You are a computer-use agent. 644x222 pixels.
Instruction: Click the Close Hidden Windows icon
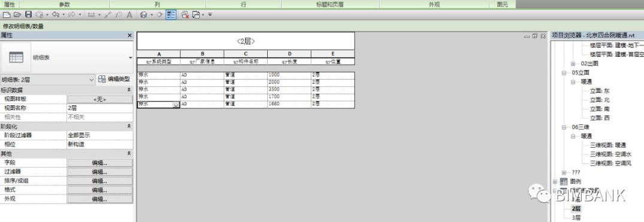click(x=185, y=15)
